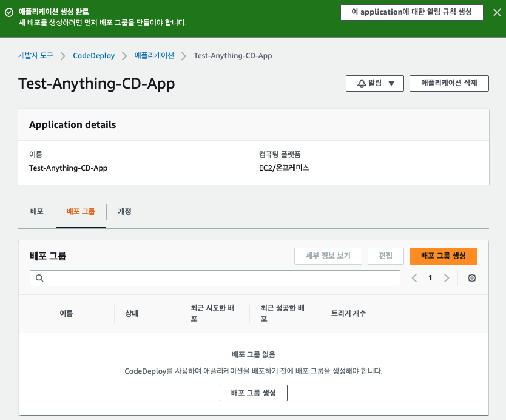Open 개발자 도구 breadcrumb link
The height and width of the screenshot is (420, 506).
(36, 55)
